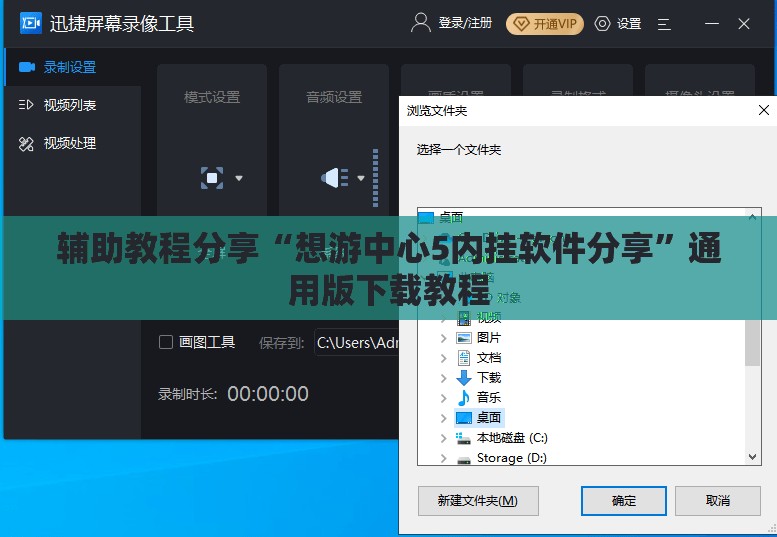The image size is (777, 537).
Task: Enable the 画图工具 checkbox
Action: click(x=166, y=342)
